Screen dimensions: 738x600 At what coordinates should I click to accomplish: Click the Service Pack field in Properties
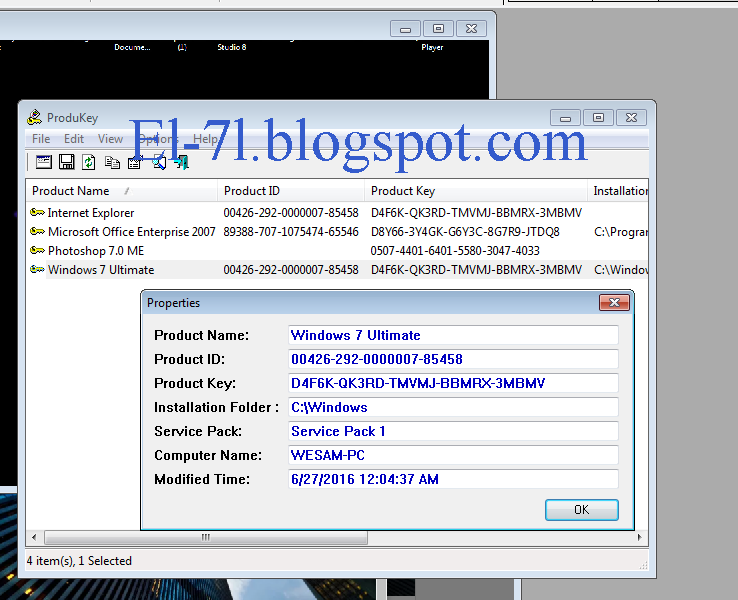pyautogui.click(x=453, y=431)
